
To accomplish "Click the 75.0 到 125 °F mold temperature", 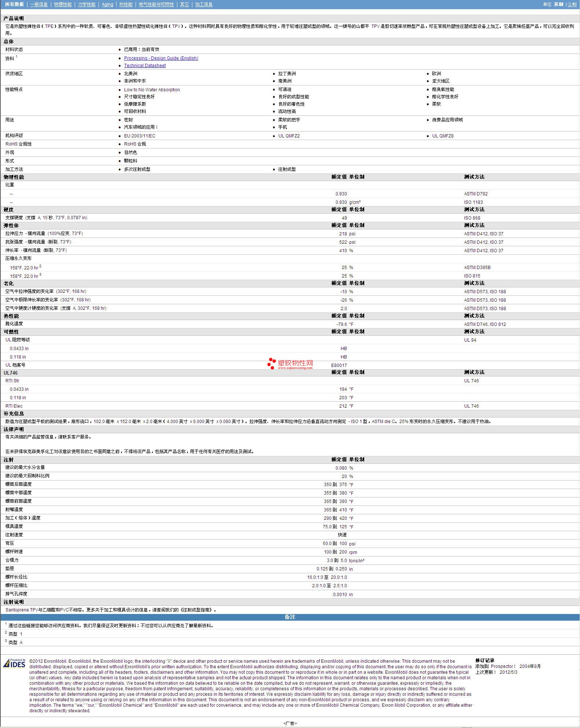I will 338,527.
